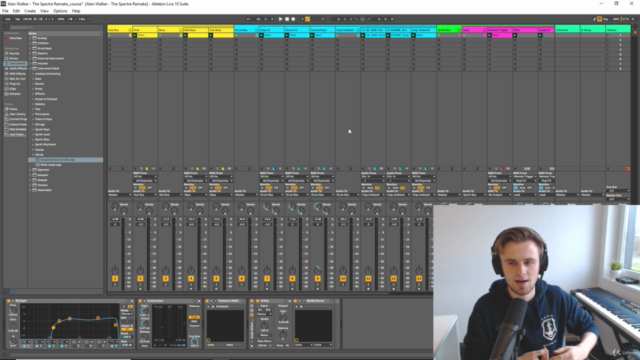Screen dimensions: 640x360
Task: Open the Help menu
Action: (76, 11)
